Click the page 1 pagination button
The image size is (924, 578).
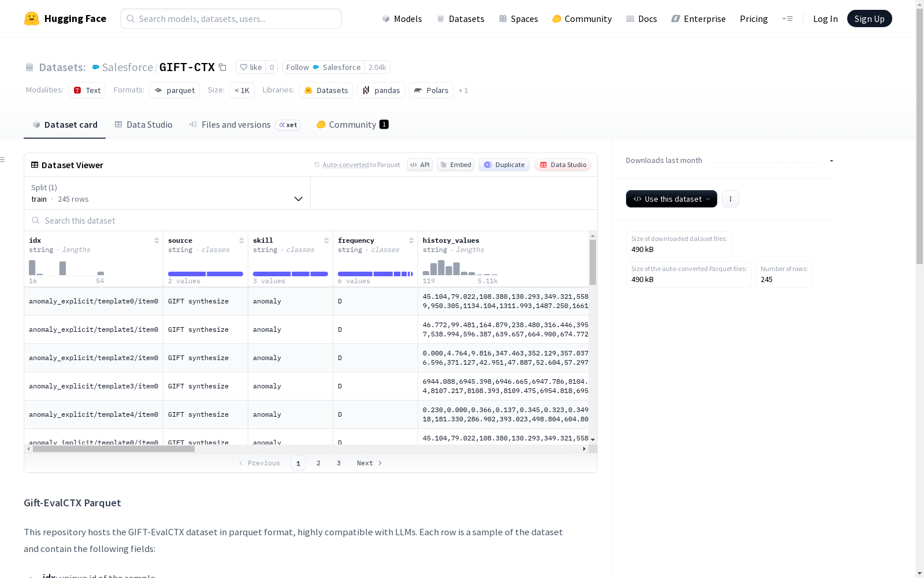pos(298,463)
